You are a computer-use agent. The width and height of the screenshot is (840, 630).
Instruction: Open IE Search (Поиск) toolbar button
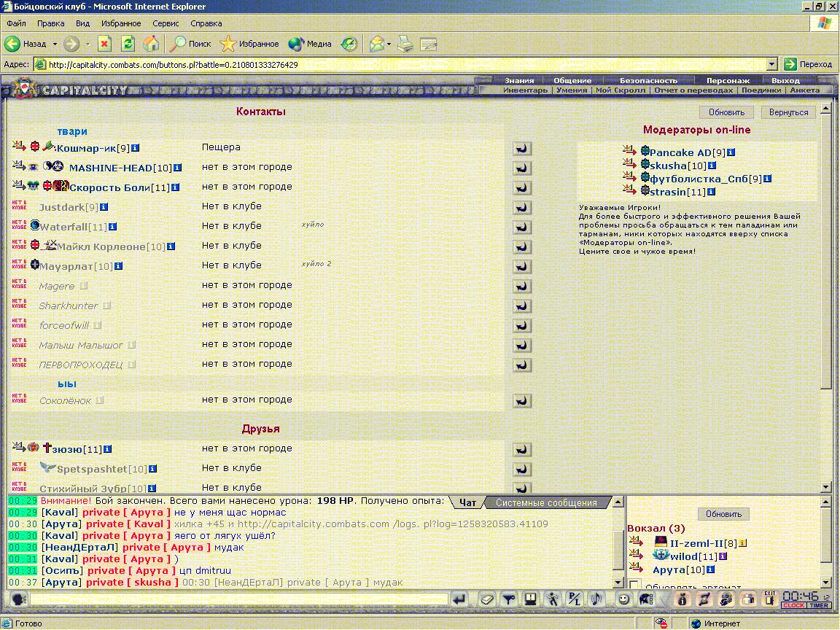coord(190,44)
